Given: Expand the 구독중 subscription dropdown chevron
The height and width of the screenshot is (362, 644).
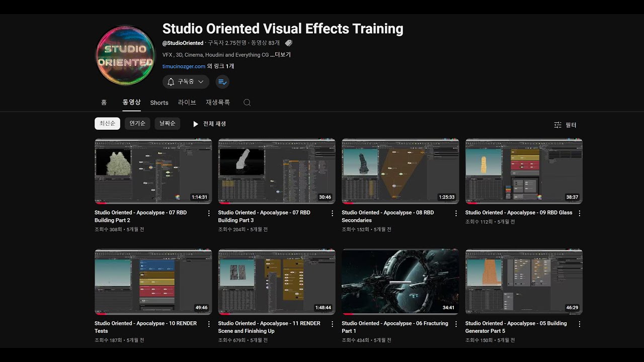Looking at the screenshot, I should tap(201, 81).
